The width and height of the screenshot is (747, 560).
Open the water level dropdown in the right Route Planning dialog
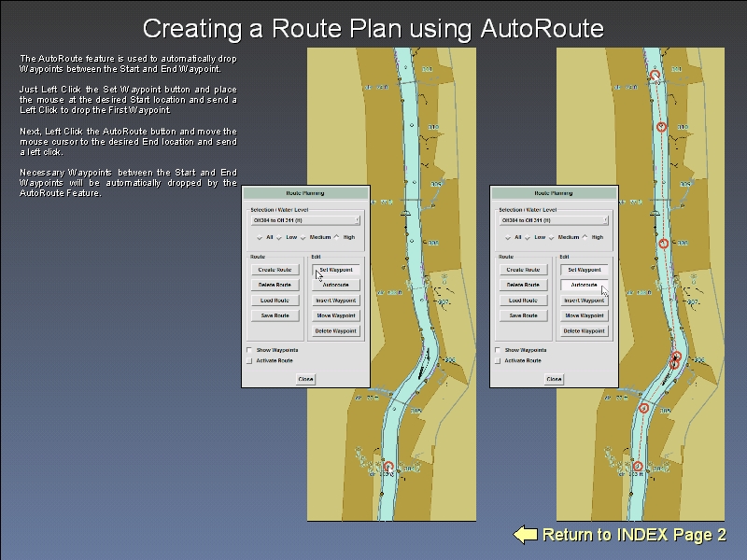(x=554, y=220)
